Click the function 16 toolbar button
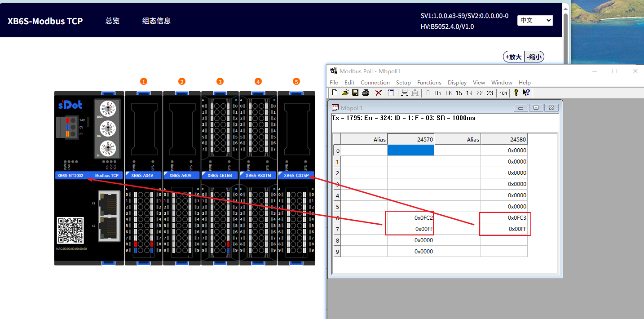644x319 pixels. pyautogui.click(x=469, y=93)
